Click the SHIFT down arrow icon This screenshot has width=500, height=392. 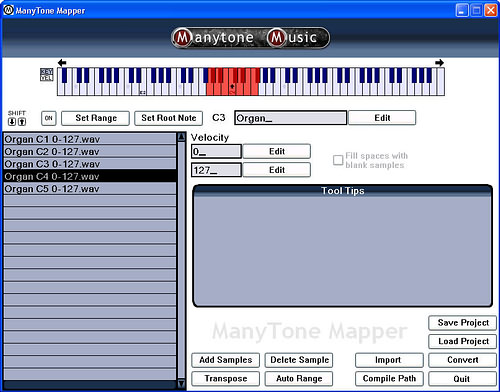pos(12,122)
